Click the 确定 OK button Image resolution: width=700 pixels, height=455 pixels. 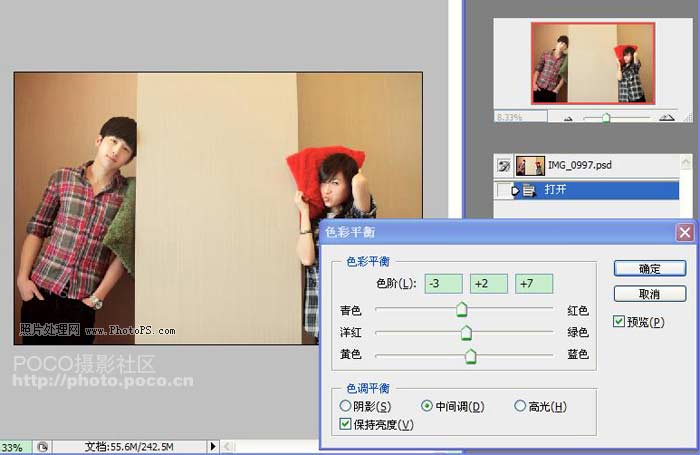coord(649,269)
